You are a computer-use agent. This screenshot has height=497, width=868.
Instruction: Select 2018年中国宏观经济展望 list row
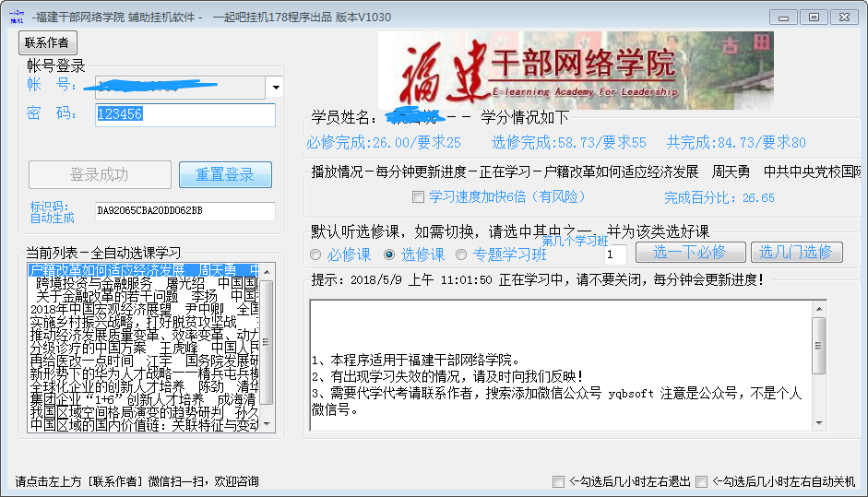(x=143, y=309)
